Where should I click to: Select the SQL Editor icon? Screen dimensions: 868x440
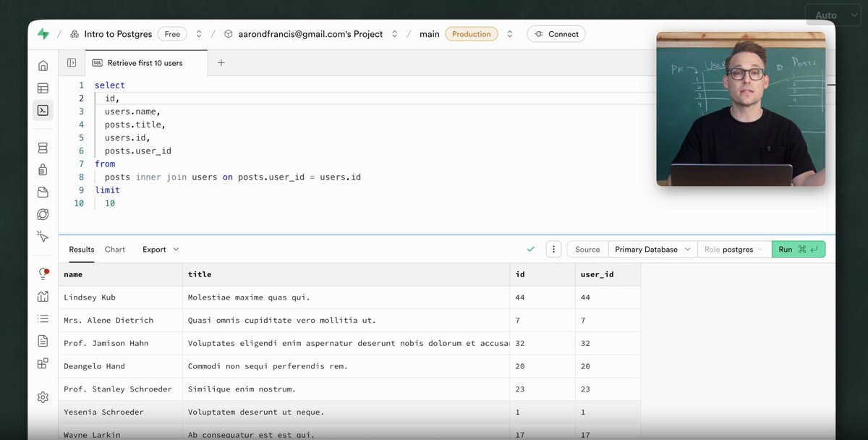[42, 110]
